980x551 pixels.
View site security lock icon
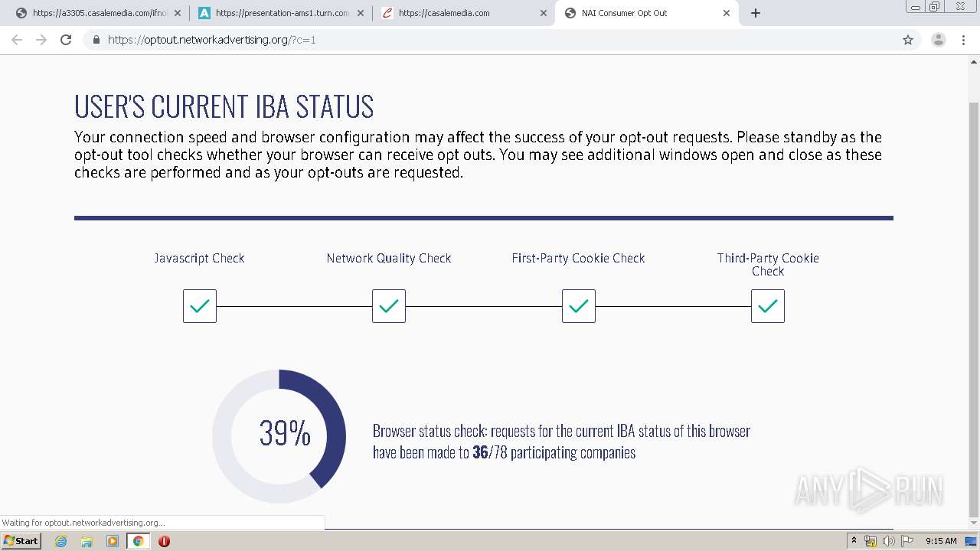click(96, 40)
